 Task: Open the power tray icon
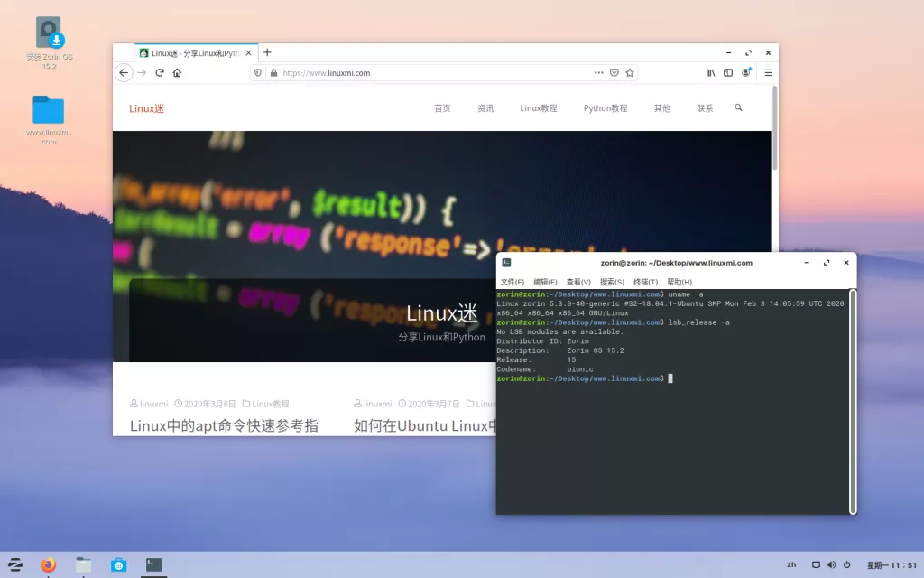(846, 564)
